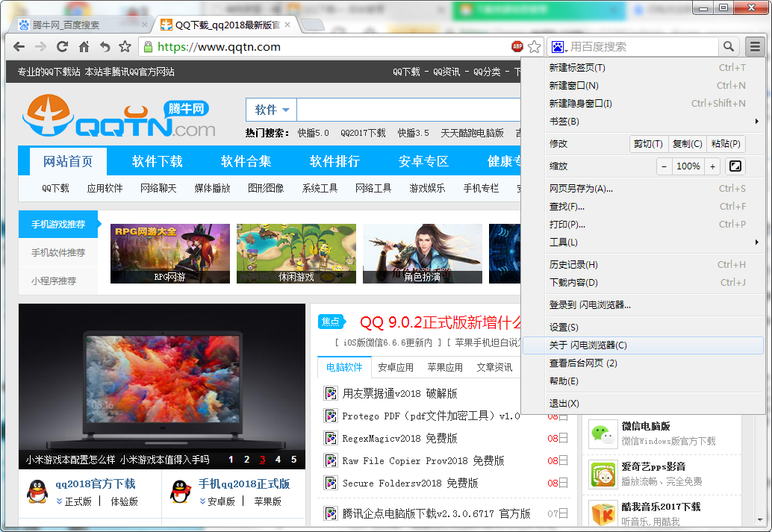Screen dimensions: 772x532
Task: Open the RPG网游 game thumbnail
Action: 170,254
